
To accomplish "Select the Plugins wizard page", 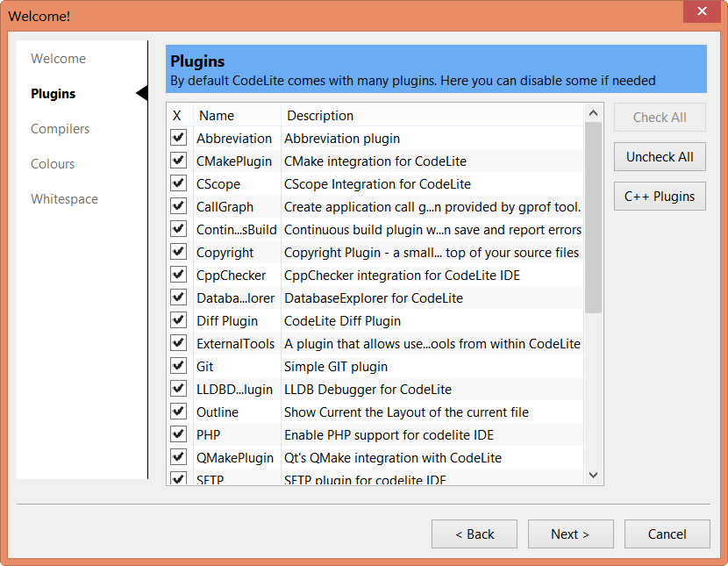I will pyautogui.click(x=53, y=94).
